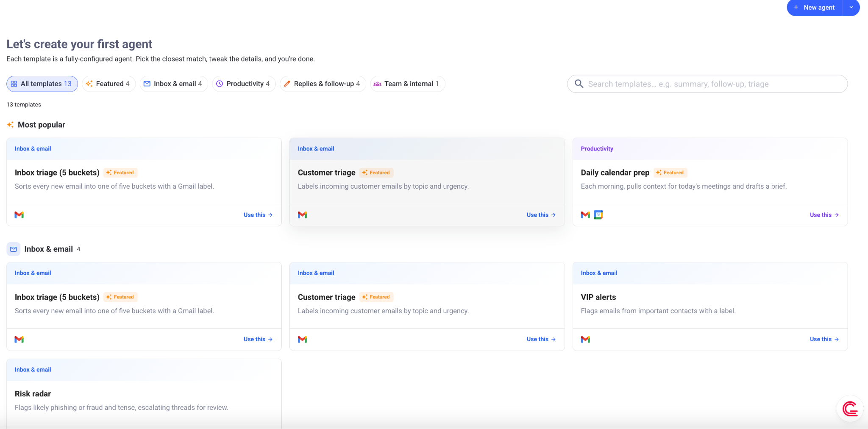Select the Team & internal tab
The width and height of the screenshot is (868, 429).
click(x=407, y=84)
